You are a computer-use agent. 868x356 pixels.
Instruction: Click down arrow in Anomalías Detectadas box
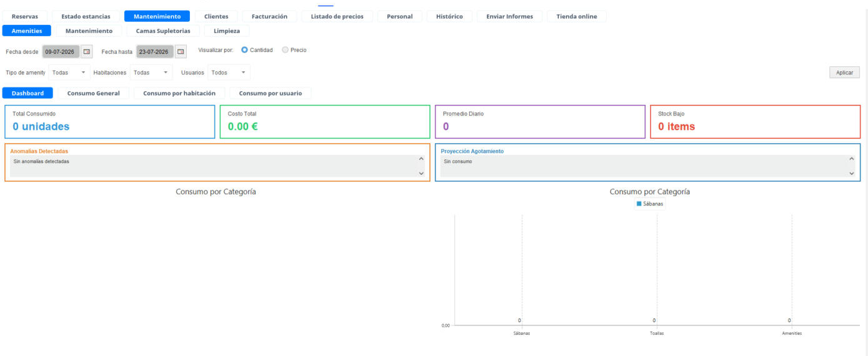click(x=421, y=173)
